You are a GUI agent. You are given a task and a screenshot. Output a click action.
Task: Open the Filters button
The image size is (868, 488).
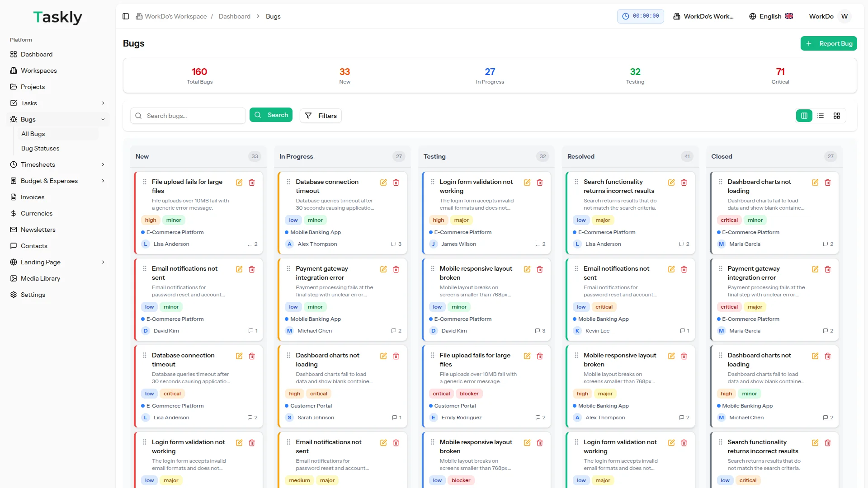(x=321, y=116)
